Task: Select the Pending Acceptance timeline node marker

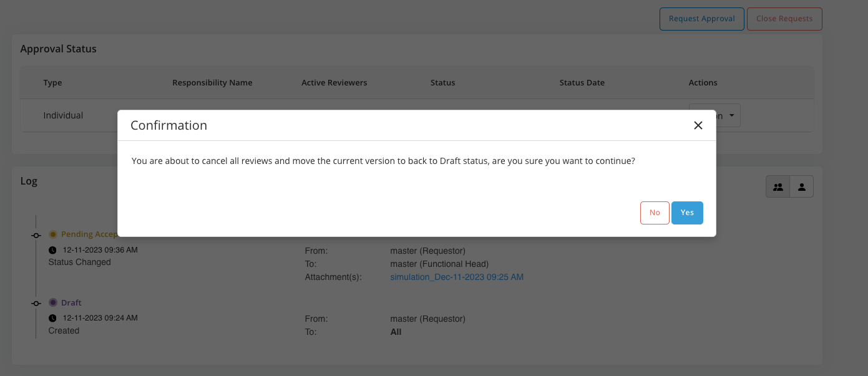Action: coord(36,235)
